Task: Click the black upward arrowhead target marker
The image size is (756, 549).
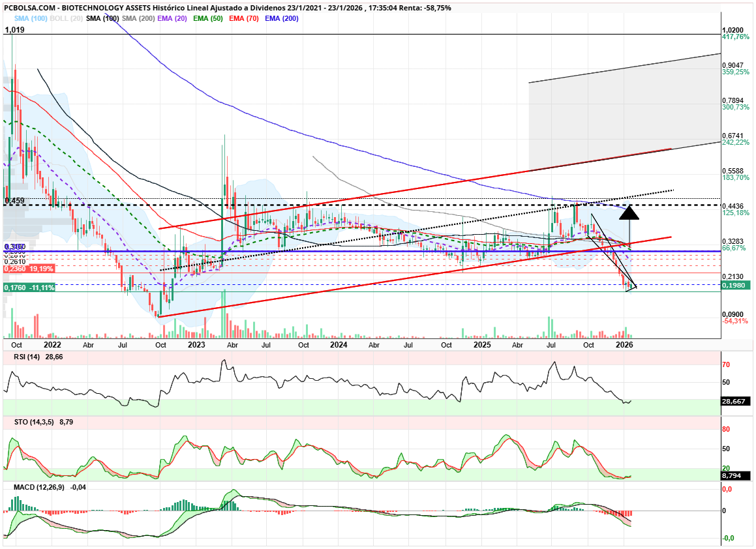Action: pos(629,213)
